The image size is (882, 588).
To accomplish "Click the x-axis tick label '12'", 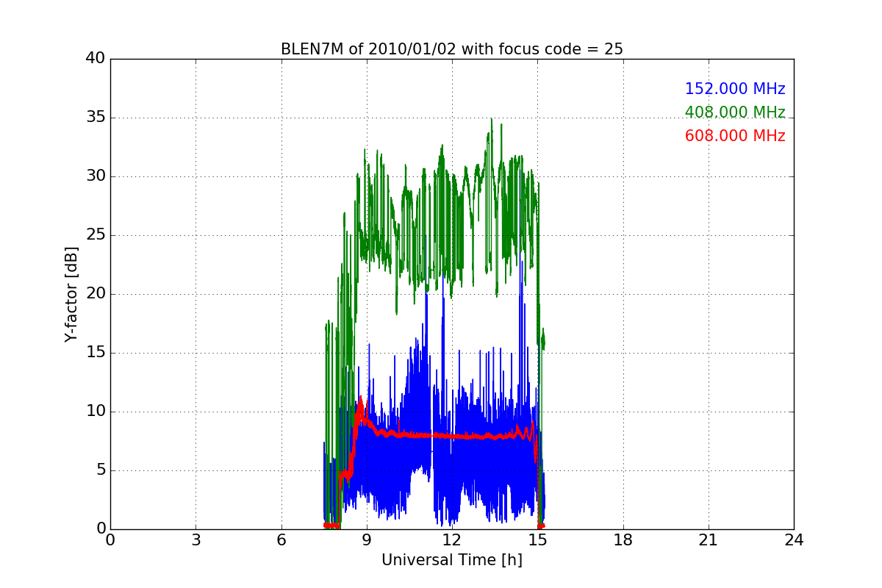I will click(452, 540).
